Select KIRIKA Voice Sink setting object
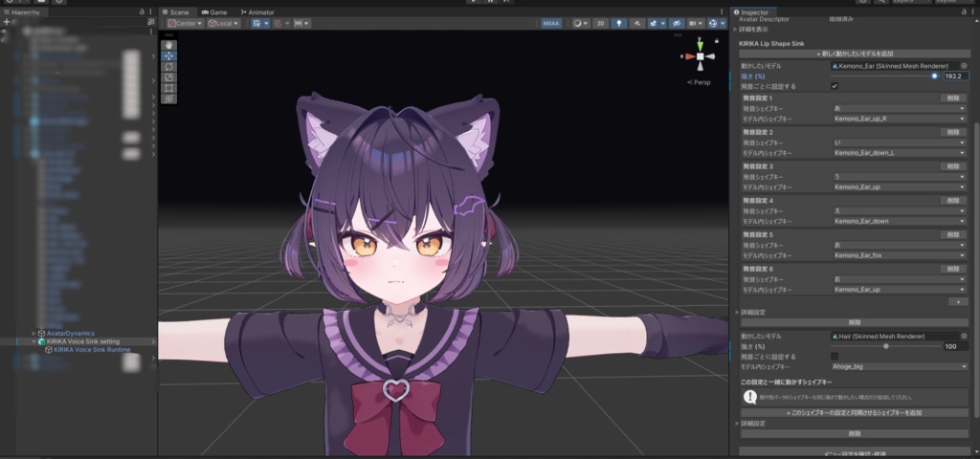This screenshot has height=459, width=980. [82, 341]
